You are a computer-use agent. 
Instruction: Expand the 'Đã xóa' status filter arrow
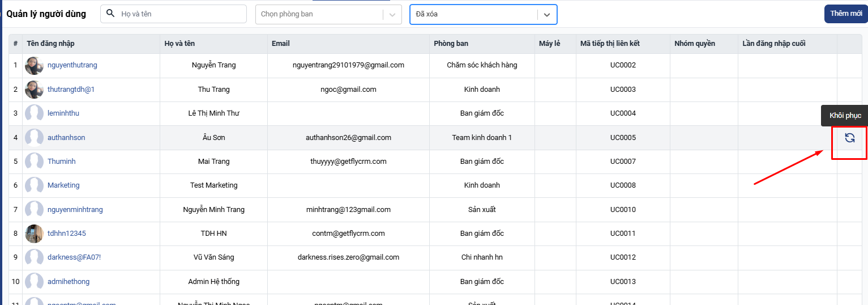coord(546,15)
